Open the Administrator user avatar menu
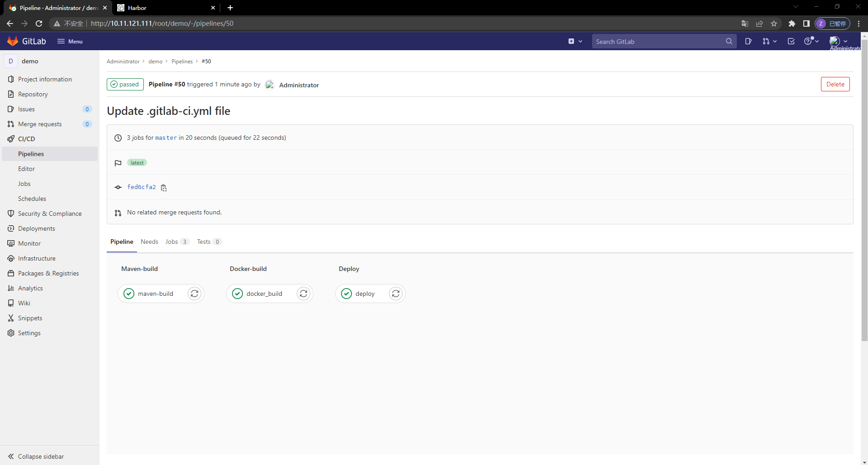This screenshot has width=868, height=465. 838,41
